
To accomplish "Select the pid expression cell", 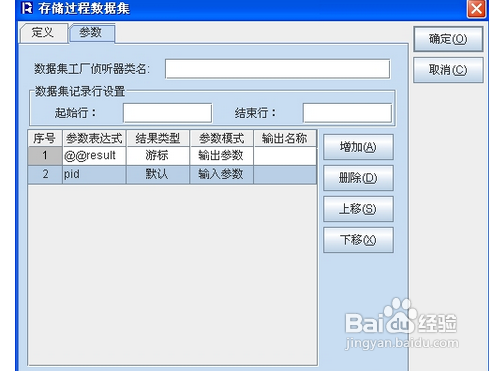I will pyautogui.click(x=94, y=174).
